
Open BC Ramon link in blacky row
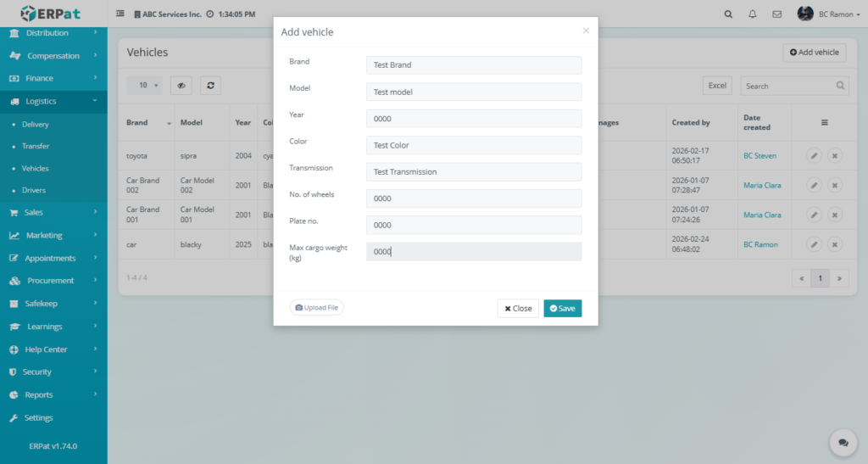tap(760, 244)
